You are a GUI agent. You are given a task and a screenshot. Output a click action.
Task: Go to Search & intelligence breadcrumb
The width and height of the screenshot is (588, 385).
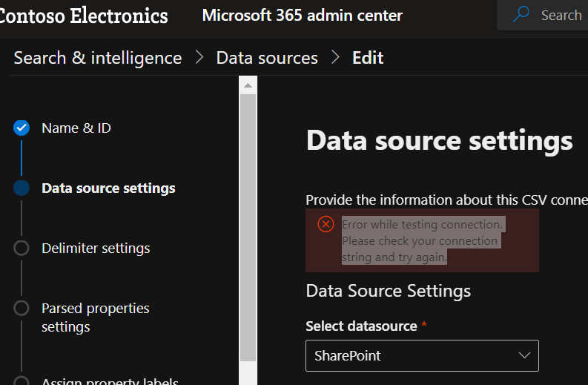pos(97,58)
